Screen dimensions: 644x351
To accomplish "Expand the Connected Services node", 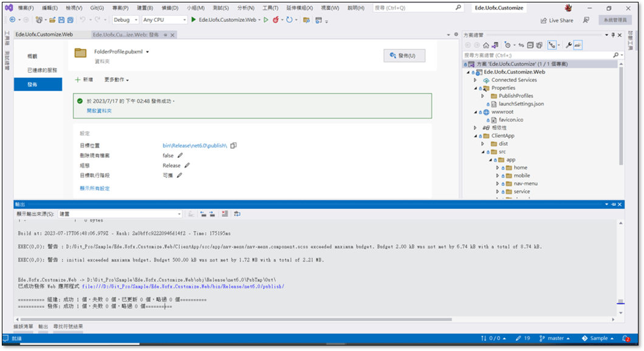I will coord(475,80).
